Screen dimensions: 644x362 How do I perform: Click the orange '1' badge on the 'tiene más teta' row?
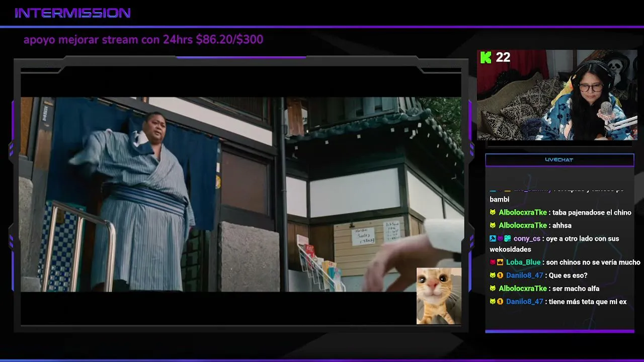click(x=500, y=302)
